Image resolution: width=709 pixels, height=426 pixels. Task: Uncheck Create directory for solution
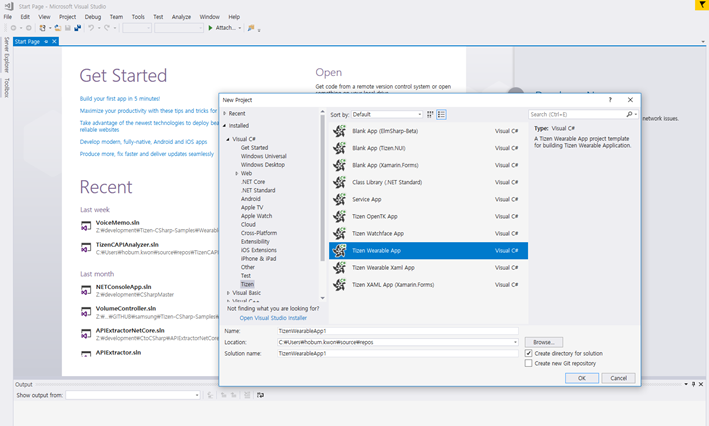click(528, 353)
